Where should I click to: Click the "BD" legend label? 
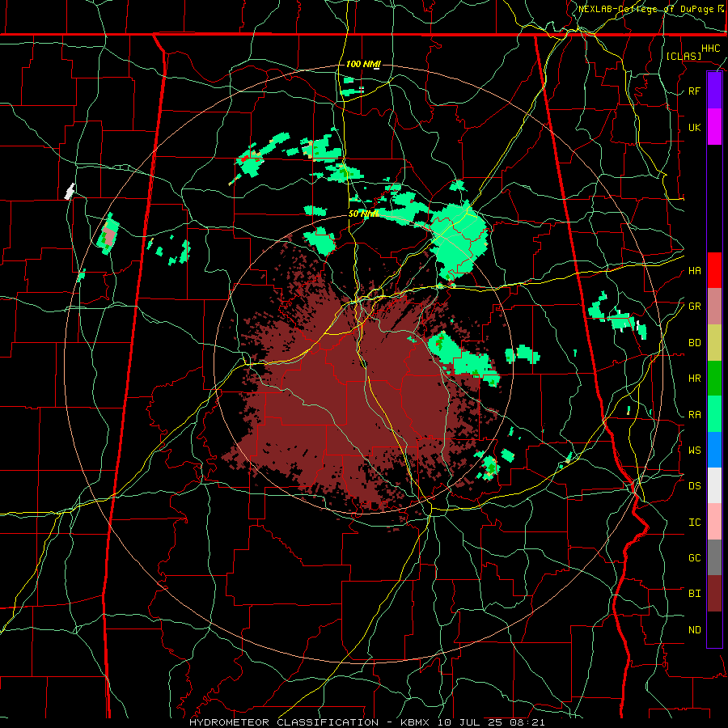[x=694, y=343]
